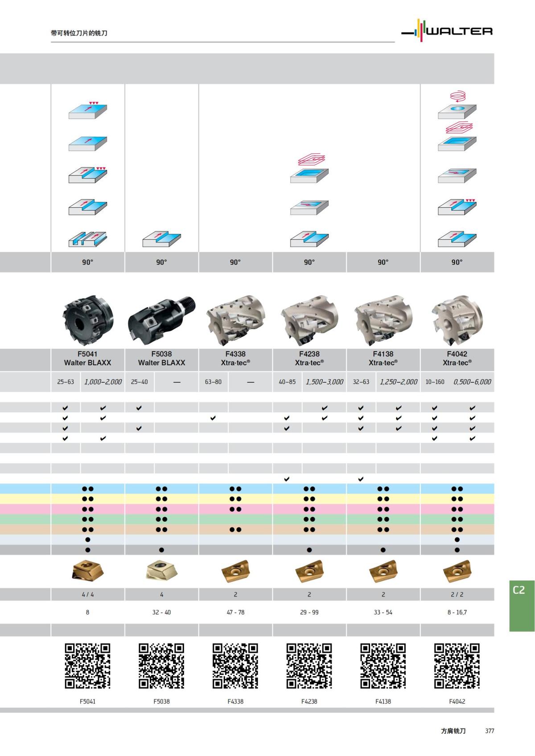Click the QR code above the F4238 label

(309, 666)
